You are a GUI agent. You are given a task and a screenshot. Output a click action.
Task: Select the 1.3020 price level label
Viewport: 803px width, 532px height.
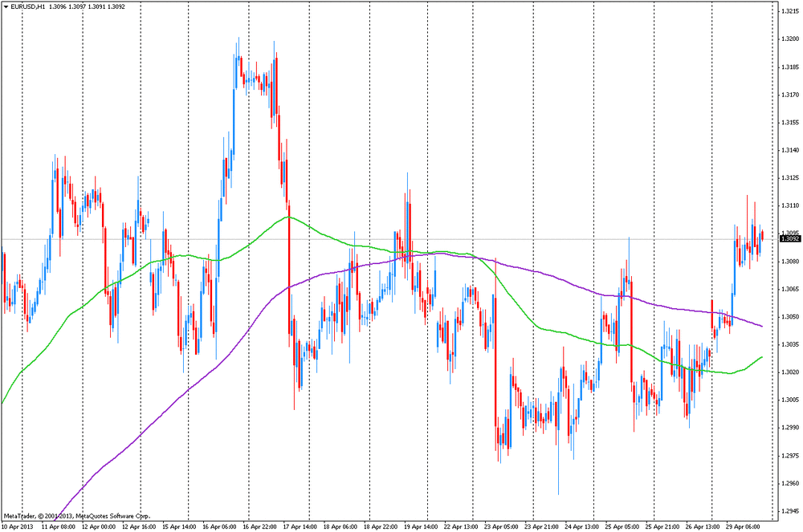click(x=790, y=372)
